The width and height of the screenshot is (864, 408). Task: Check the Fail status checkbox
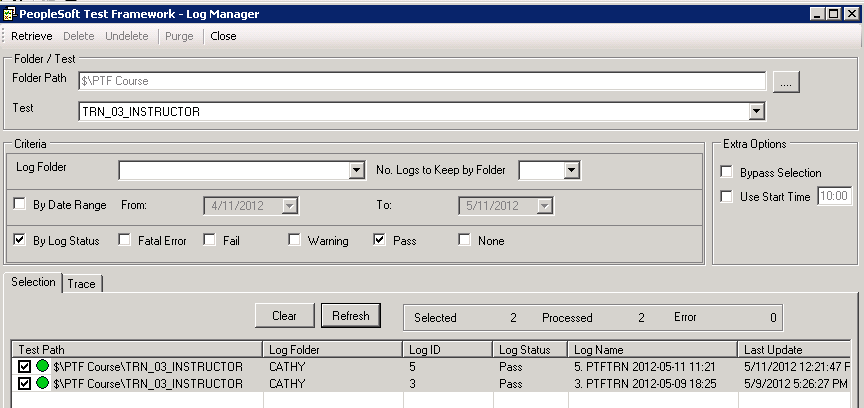coord(209,240)
